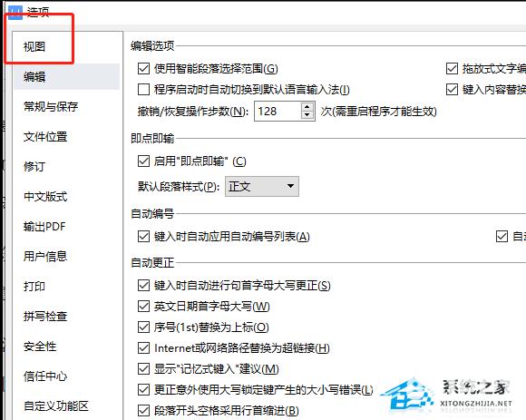Toggle the 启用"即点即输" checkbox
This screenshot has width=526, height=420.
coord(143,161)
